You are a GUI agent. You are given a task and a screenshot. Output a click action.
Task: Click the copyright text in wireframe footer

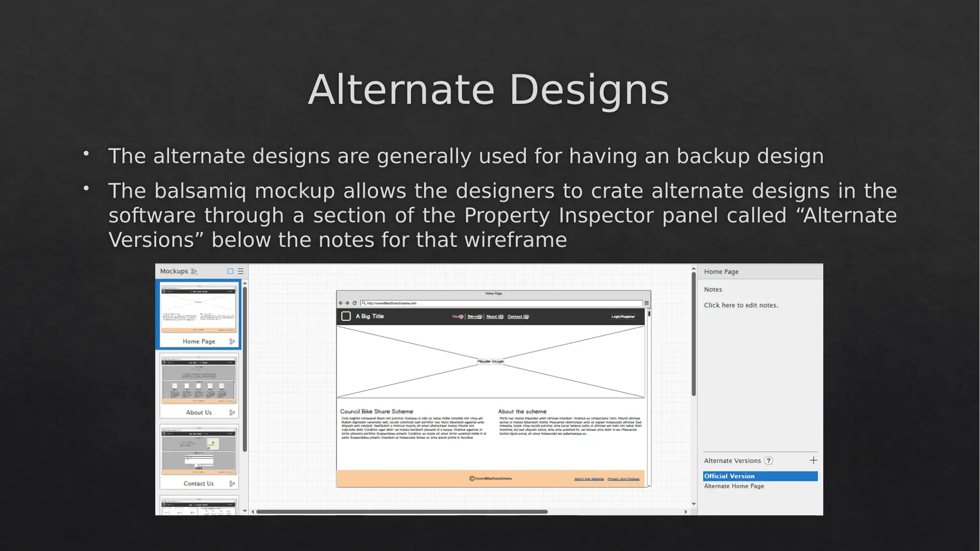point(490,479)
